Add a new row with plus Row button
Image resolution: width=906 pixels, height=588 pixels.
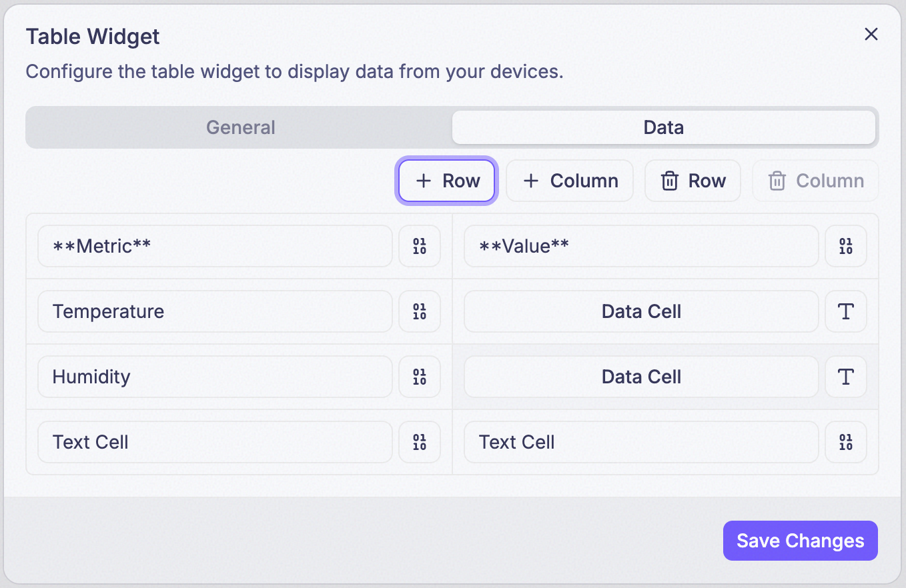447,181
